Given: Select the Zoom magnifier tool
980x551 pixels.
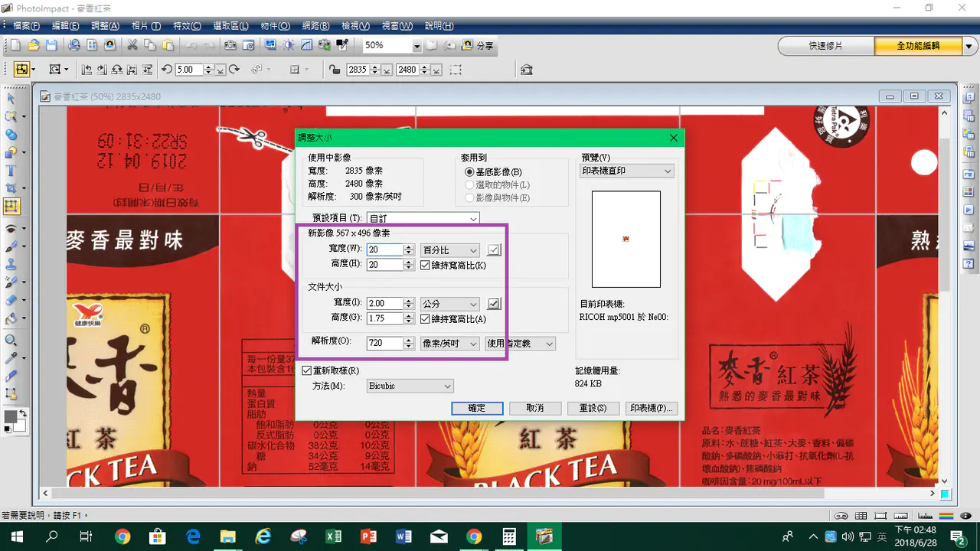Looking at the screenshot, I should (11, 341).
